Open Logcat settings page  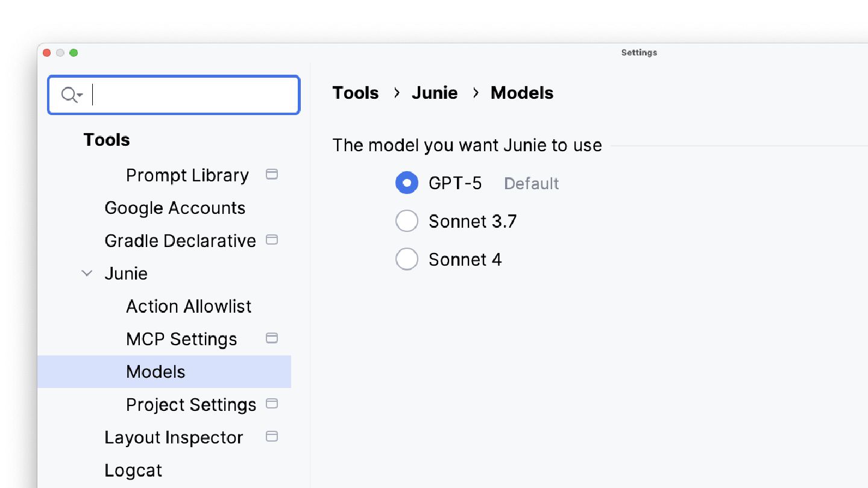coord(133,471)
